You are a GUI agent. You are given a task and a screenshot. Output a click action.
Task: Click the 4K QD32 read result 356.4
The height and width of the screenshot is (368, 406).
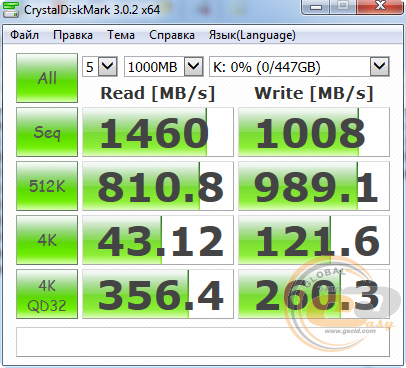click(158, 294)
